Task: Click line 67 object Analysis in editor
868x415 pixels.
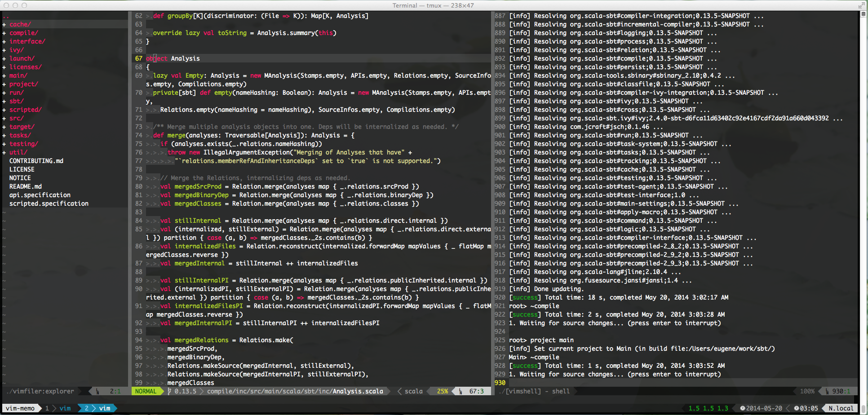Action: 173,58
